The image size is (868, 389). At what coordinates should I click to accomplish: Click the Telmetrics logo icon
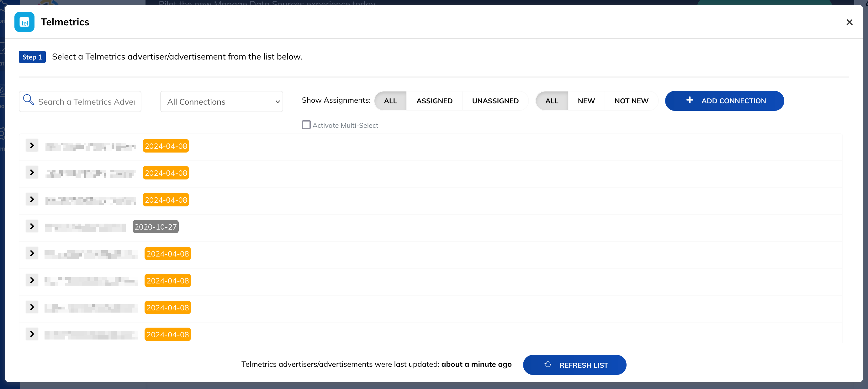coord(24,22)
